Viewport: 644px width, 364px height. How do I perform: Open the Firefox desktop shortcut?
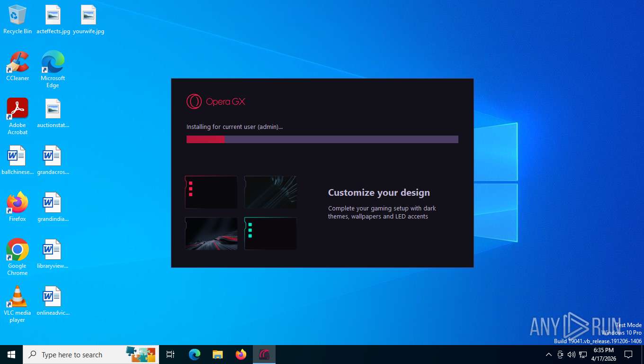tap(18, 207)
